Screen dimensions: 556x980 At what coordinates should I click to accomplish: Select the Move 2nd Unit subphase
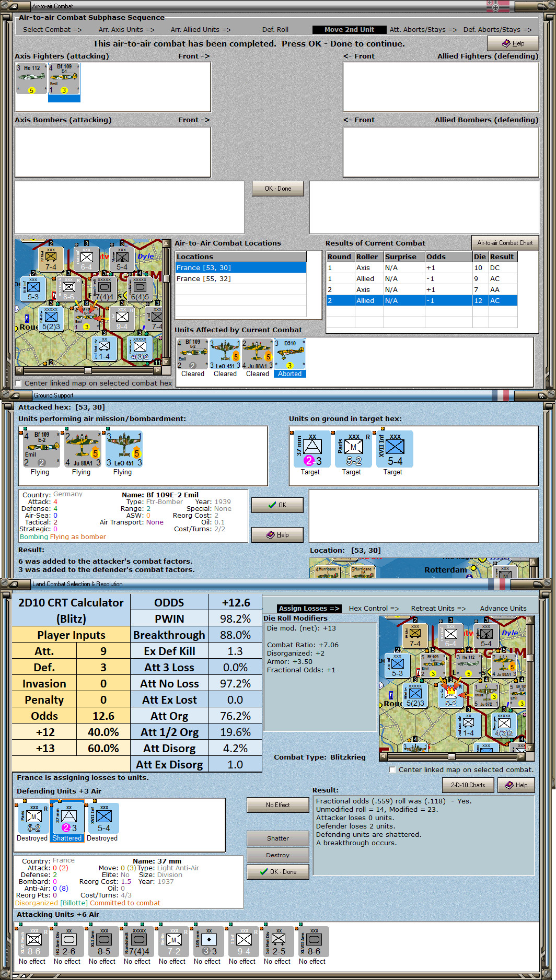tap(349, 30)
